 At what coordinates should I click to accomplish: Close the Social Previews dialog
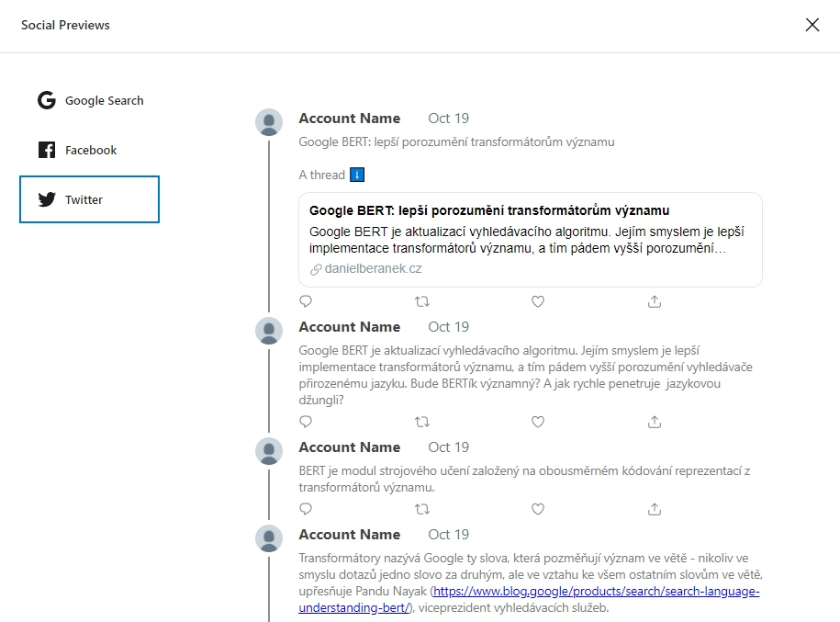812,25
